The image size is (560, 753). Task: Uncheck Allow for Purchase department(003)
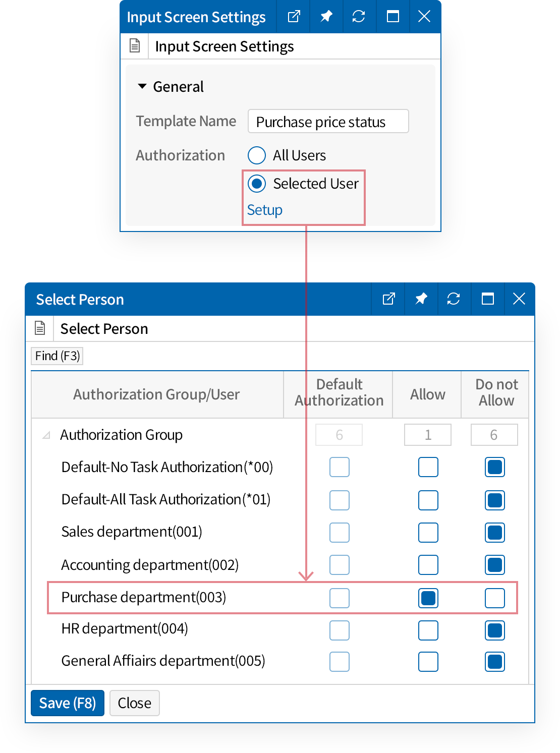428,598
